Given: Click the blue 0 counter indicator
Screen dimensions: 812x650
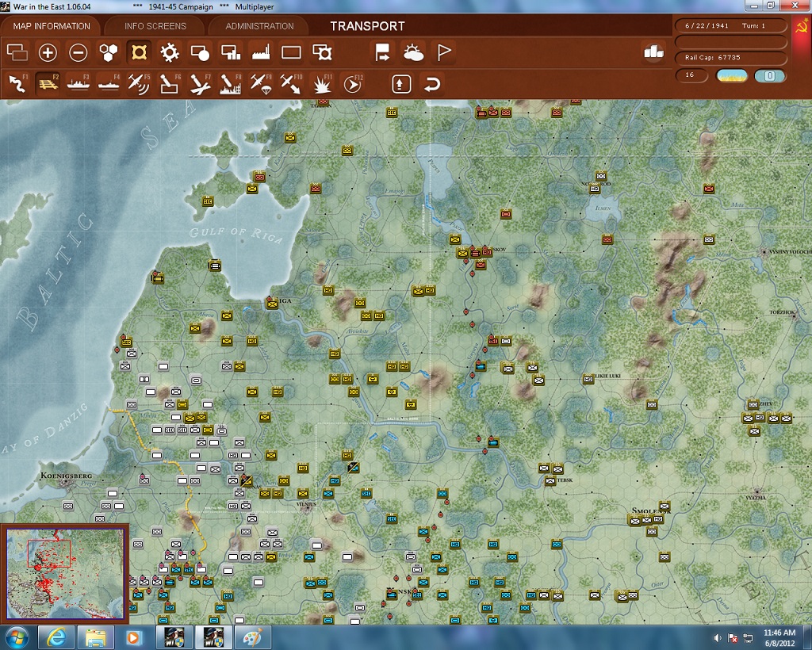Looking at the screenshot, I should (769, 75).
